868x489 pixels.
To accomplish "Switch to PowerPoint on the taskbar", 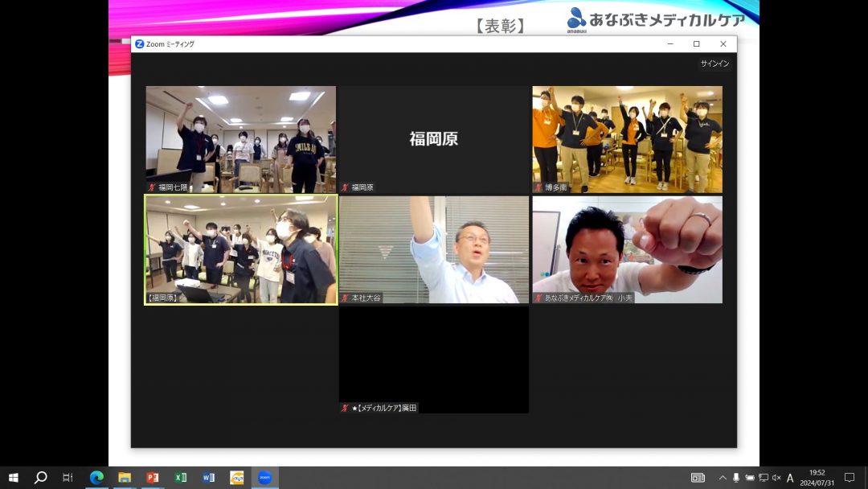I will pyautogui.click(x=153, y=478).
